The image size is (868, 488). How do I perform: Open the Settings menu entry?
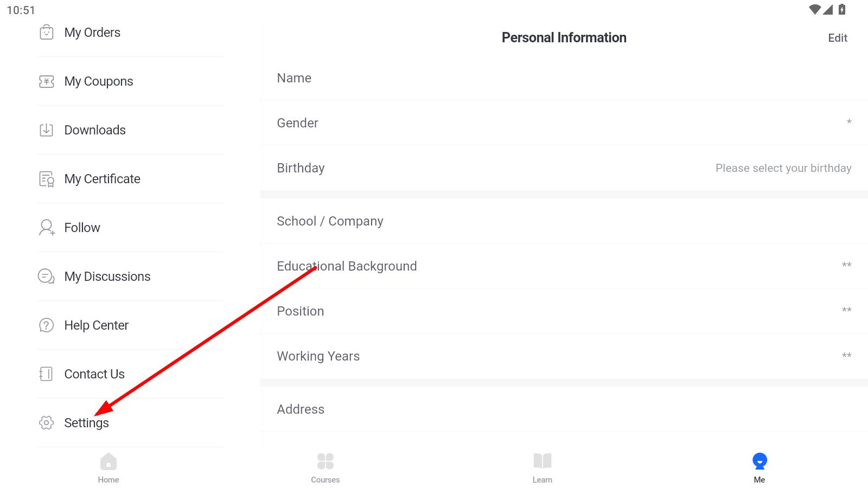click(x=87, y=423)
